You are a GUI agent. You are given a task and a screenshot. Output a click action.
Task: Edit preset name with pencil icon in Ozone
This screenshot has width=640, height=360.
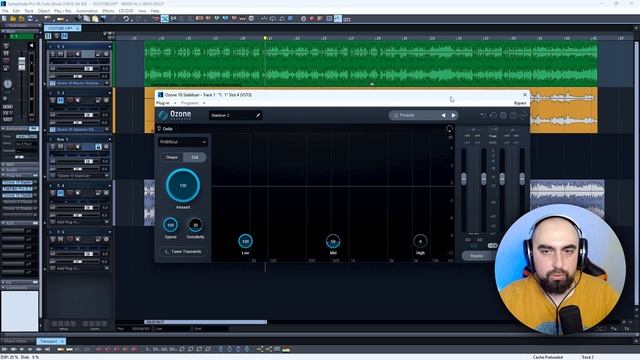[258, 116]
